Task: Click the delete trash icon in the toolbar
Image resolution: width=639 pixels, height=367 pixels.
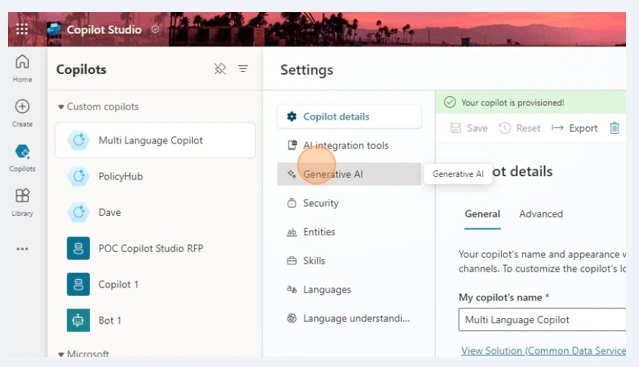Action: pos(615,128)
